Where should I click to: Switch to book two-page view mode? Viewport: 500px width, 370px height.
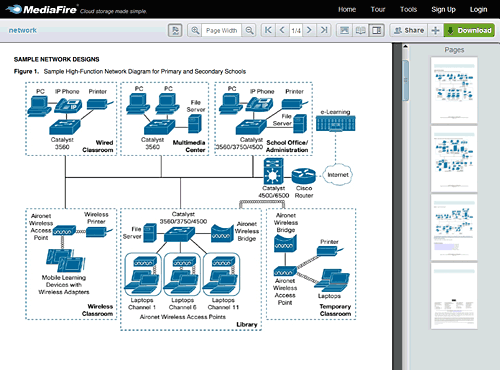pyautogui.click(x=360, y=30)
